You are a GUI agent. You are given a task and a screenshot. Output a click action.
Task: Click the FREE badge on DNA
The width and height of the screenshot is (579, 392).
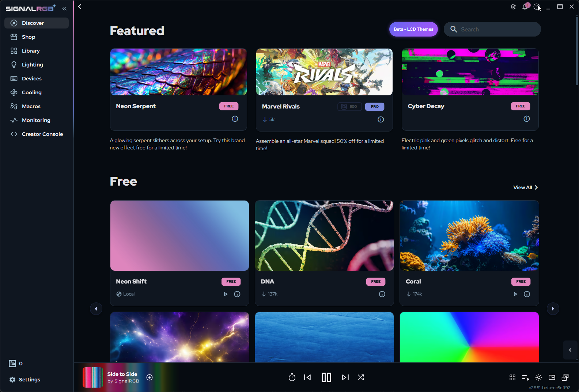tap(376, 282)
